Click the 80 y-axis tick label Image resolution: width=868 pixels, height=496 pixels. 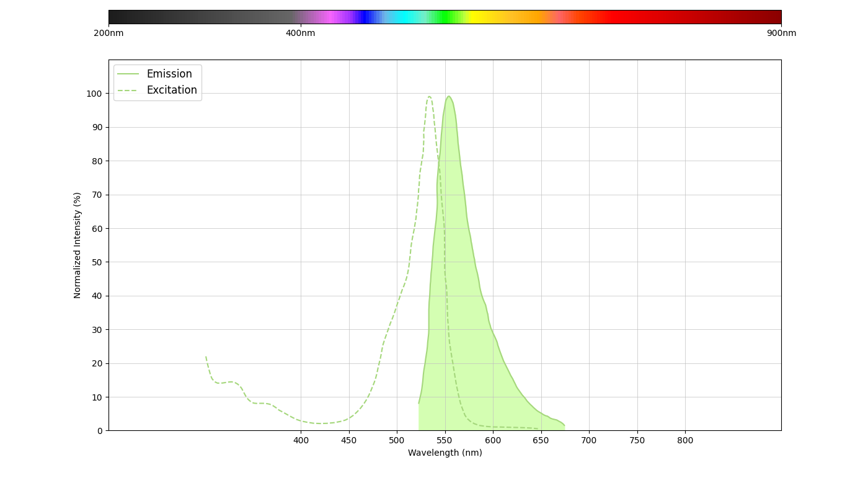click(x=97, y=161)
